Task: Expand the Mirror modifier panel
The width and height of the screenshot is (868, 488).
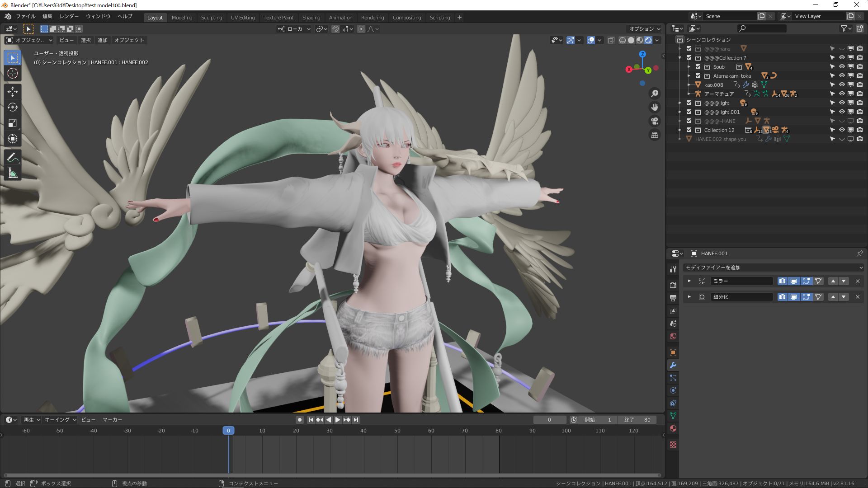Action: (689, 281)
